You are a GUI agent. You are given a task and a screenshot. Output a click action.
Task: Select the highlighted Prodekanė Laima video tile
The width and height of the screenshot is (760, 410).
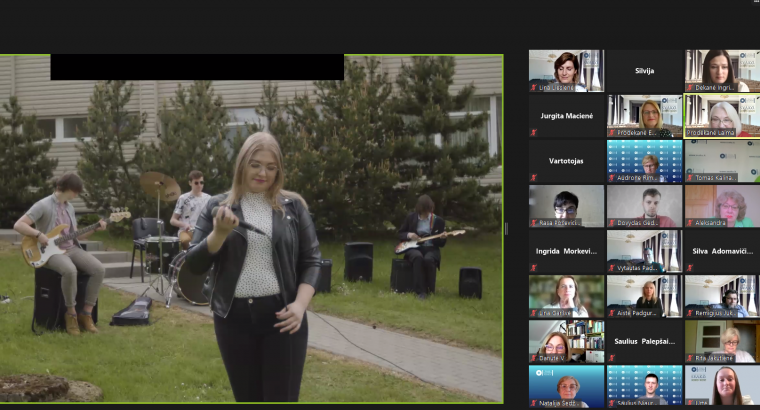722,115
